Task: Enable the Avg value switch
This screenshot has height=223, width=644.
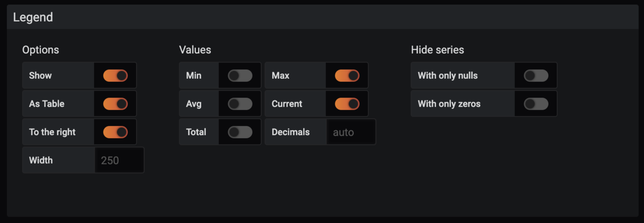Action: tap(240, 104)
